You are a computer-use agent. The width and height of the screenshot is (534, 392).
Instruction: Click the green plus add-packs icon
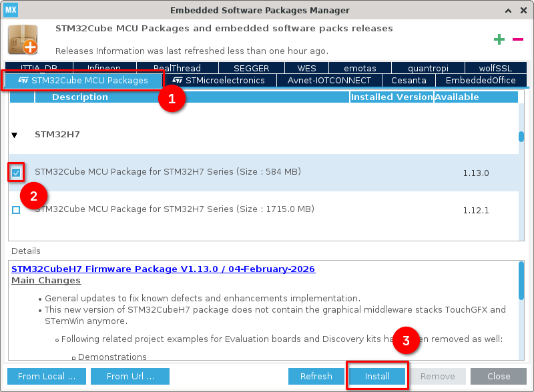coord(499,40)
